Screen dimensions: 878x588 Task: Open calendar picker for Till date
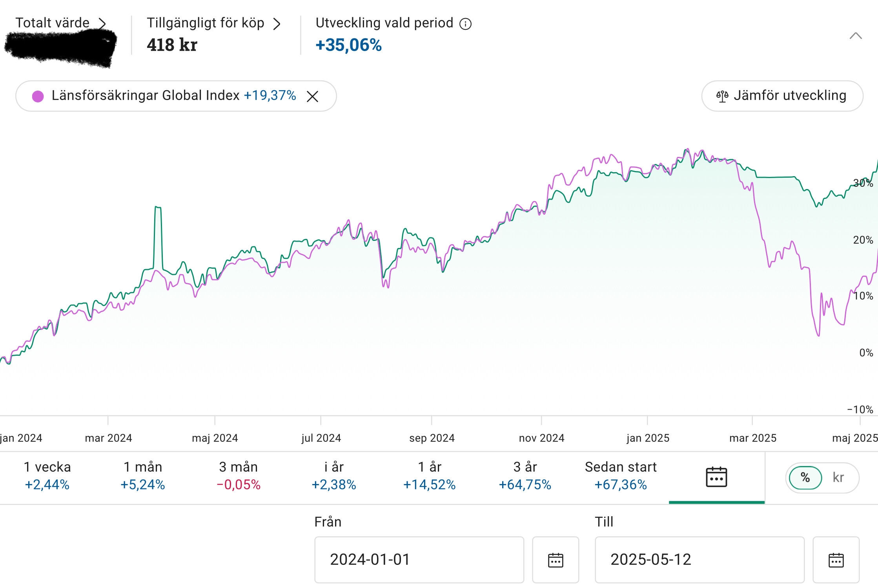(x=836, y=560)
